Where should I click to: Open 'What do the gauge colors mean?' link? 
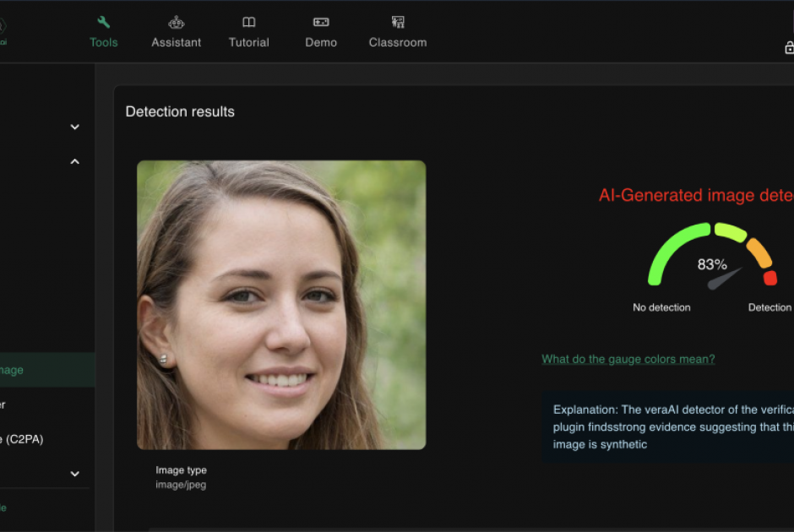[x=628, y=359]
